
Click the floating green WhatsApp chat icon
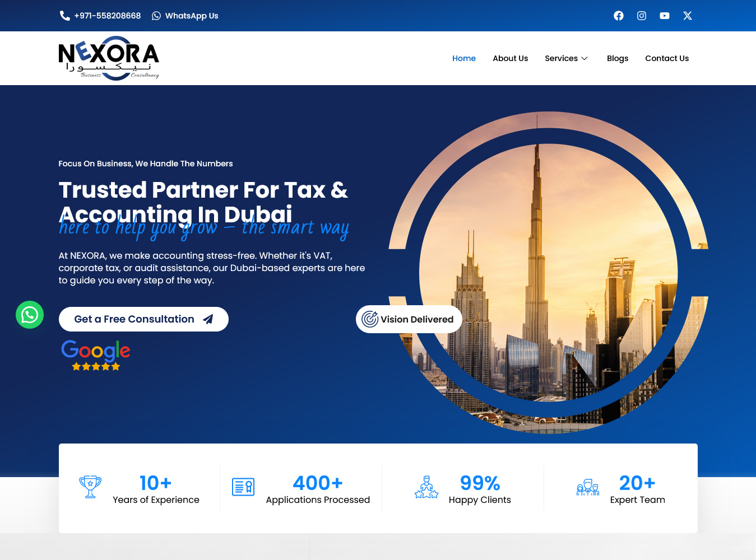click(30, 315)
